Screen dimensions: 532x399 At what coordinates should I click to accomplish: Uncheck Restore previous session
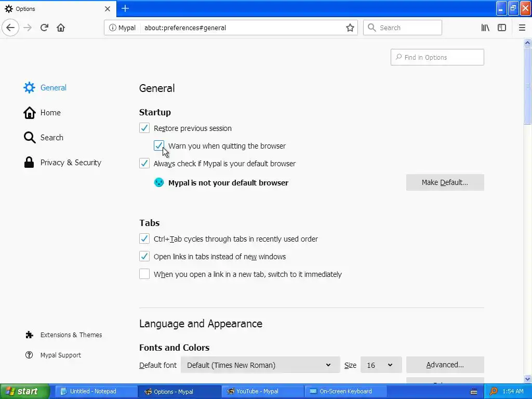[x=144, y=128]
